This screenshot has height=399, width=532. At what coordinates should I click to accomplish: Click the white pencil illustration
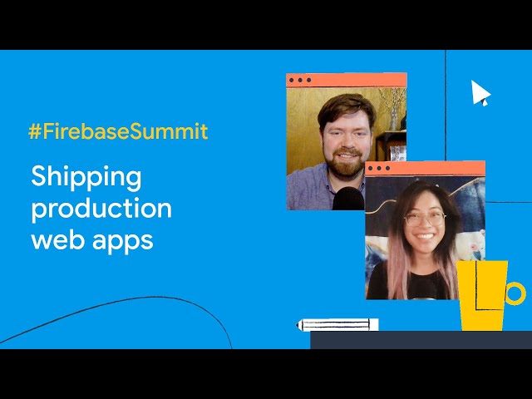point(337,325)
